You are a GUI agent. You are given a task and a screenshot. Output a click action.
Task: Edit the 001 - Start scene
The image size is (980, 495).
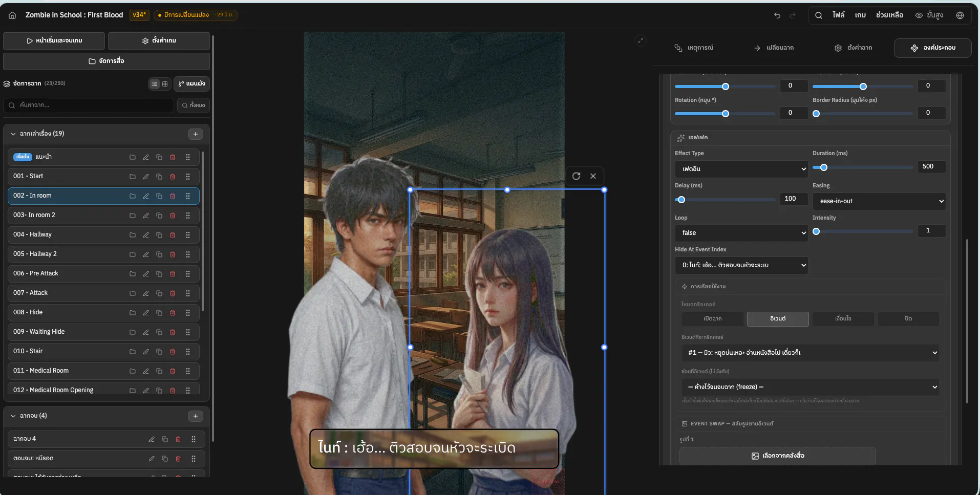pos(146,177)
